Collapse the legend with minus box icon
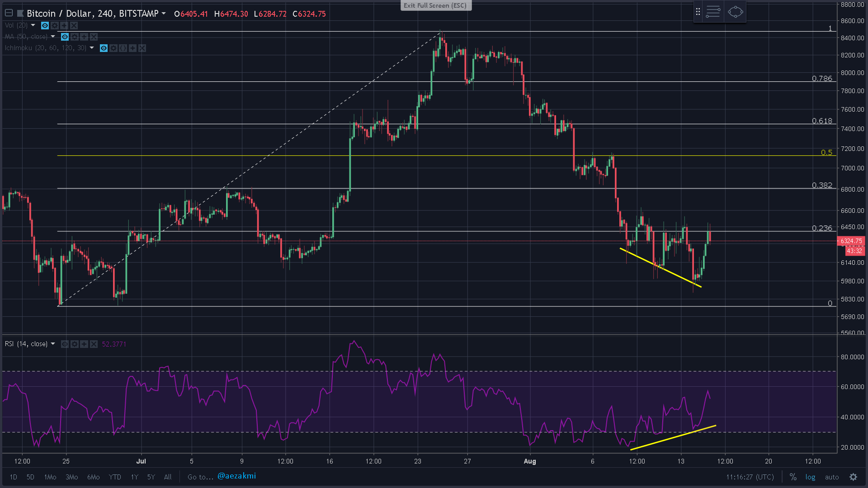Viewport: 868px width, 488px height. (x=9, y=13)
